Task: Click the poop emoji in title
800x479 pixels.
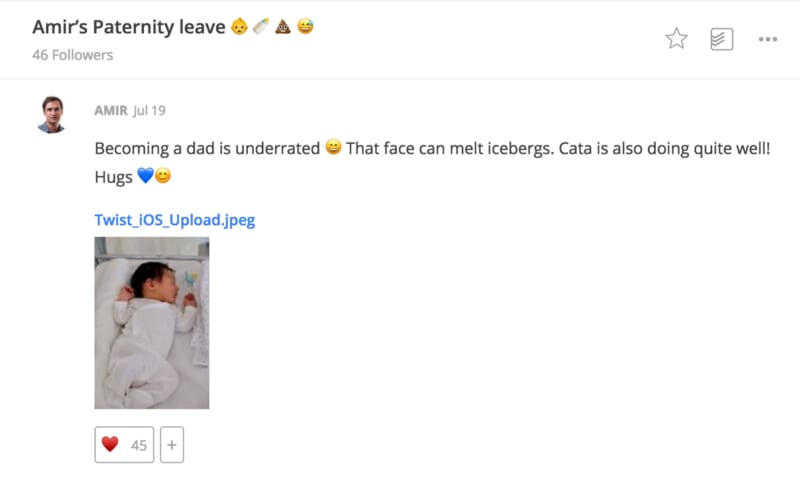Action: pos(283,27)
